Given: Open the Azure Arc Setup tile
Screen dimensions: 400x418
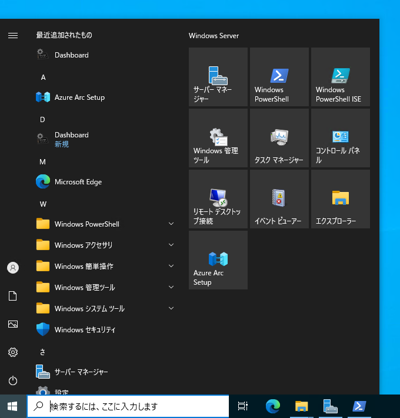Looking at the screenshot, I should 218,260.
